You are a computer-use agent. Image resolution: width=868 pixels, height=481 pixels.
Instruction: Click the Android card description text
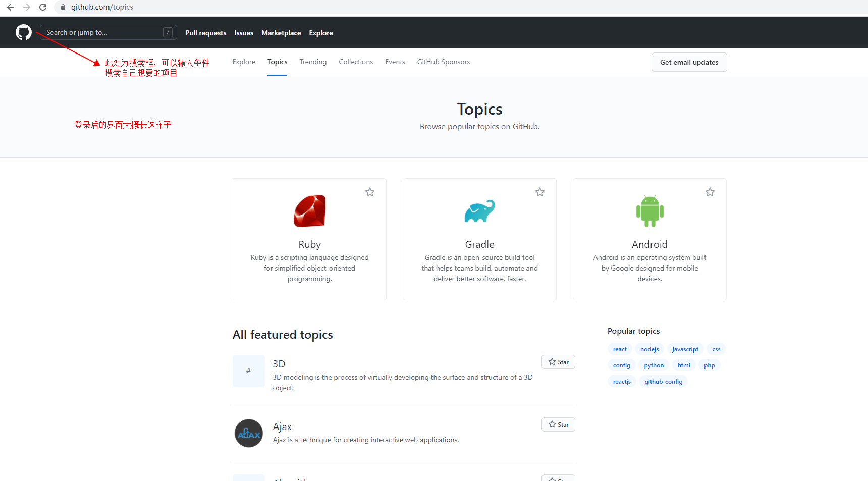click(x=649, y=268)
